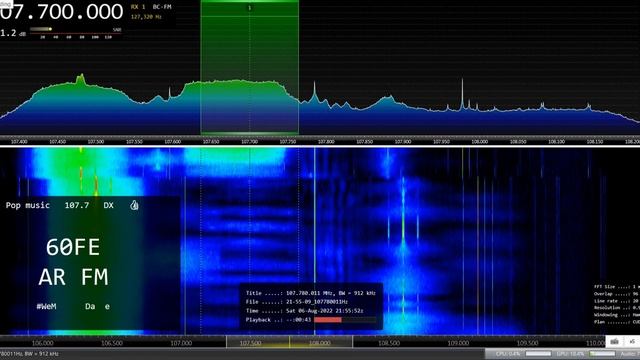This screenshot has width=640, height=360.
Task: Click the 107.600 tick on the spectrum scale
Action: point(173,142)
